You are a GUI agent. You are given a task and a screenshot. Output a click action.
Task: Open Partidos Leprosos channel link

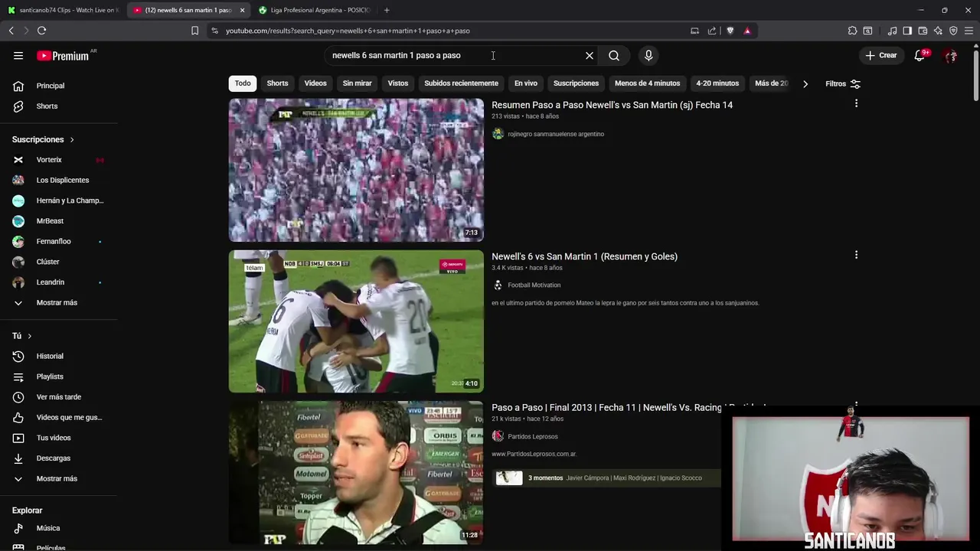tap(532, 436)
